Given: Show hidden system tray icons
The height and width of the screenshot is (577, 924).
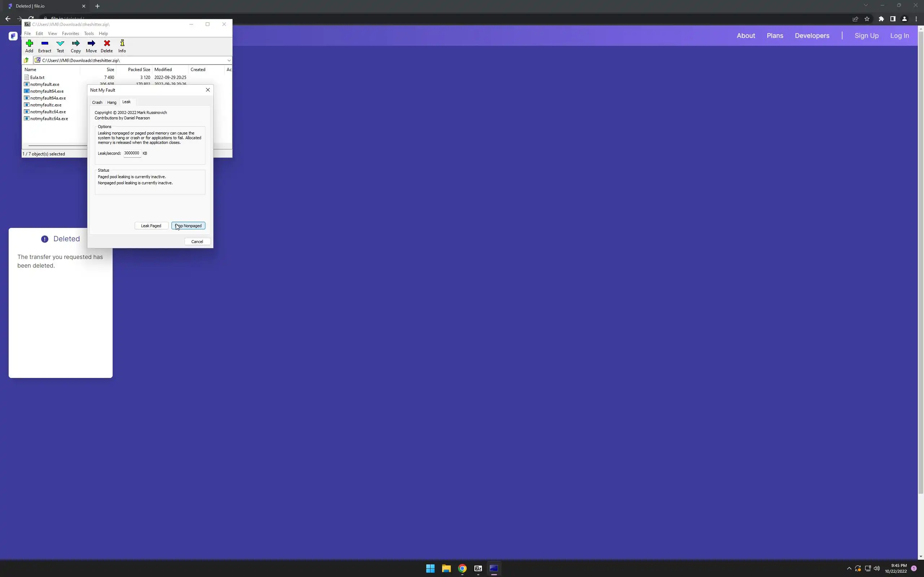Looking at the screenshot, I should tap(849, 569).
